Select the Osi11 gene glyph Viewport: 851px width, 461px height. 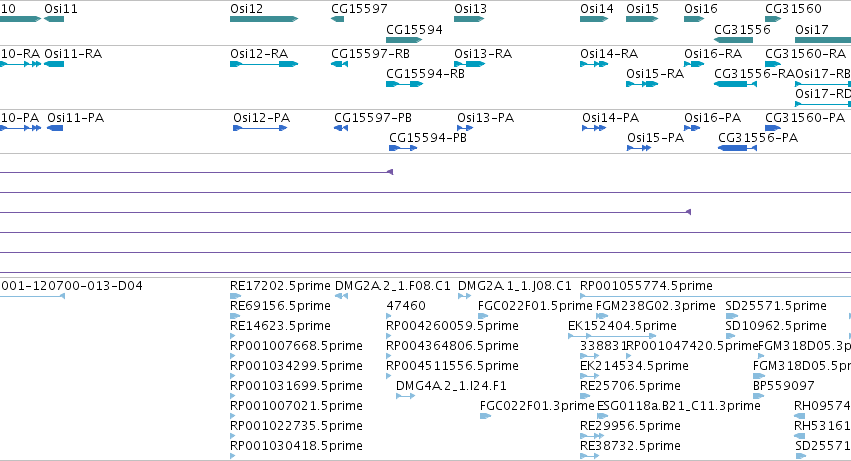(54, 19)
